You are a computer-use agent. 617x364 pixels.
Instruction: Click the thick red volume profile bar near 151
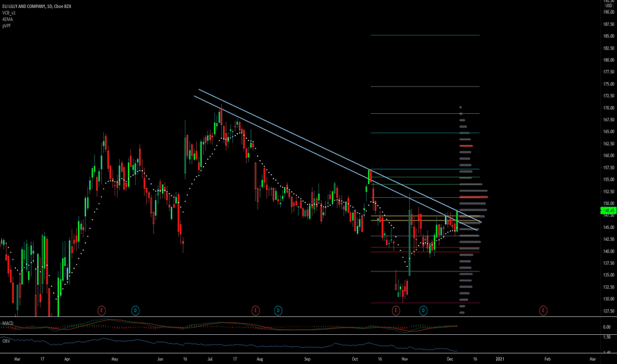click(473, 197)
